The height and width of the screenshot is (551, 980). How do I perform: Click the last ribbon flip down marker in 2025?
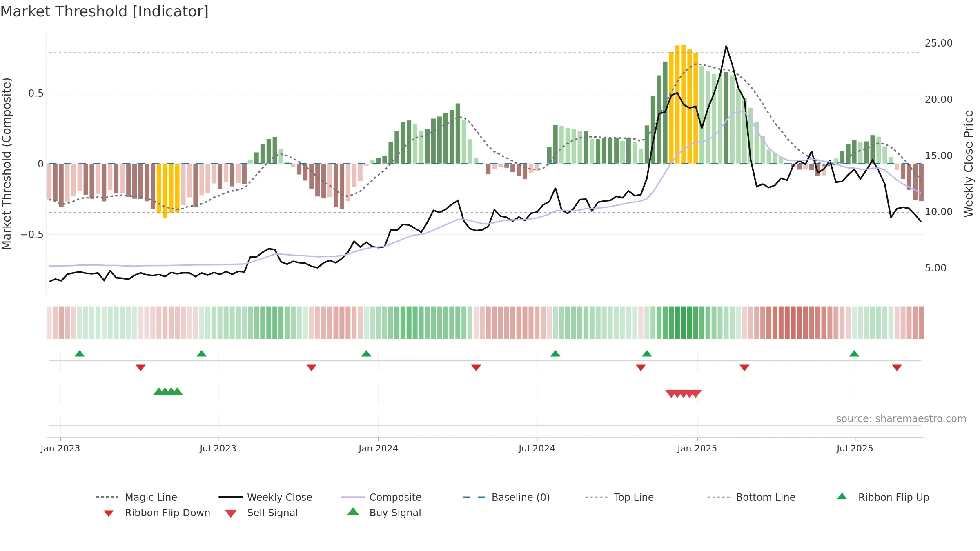[x=897, y=368]
